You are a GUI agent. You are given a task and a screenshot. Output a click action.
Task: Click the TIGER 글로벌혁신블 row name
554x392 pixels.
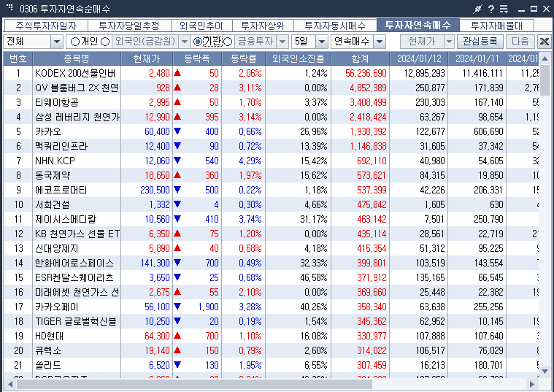pos(76,321)
